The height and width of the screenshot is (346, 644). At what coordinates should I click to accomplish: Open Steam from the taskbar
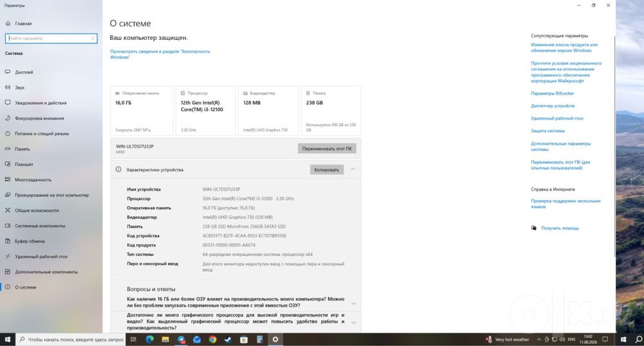[228, 340]
